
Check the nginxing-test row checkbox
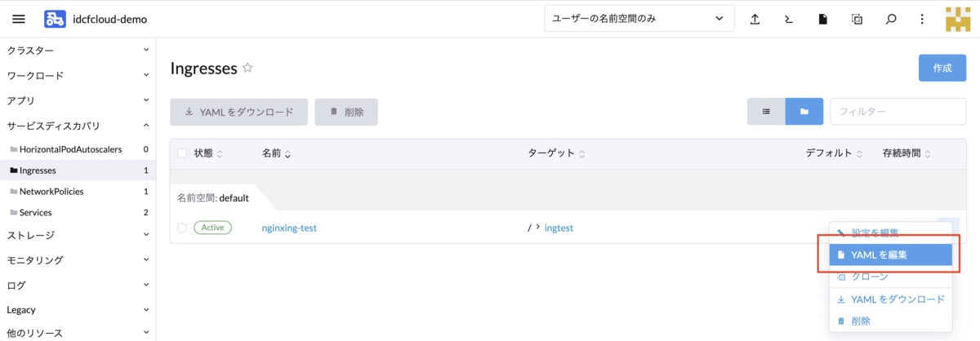pyautogui.click(x=182, y=228)
